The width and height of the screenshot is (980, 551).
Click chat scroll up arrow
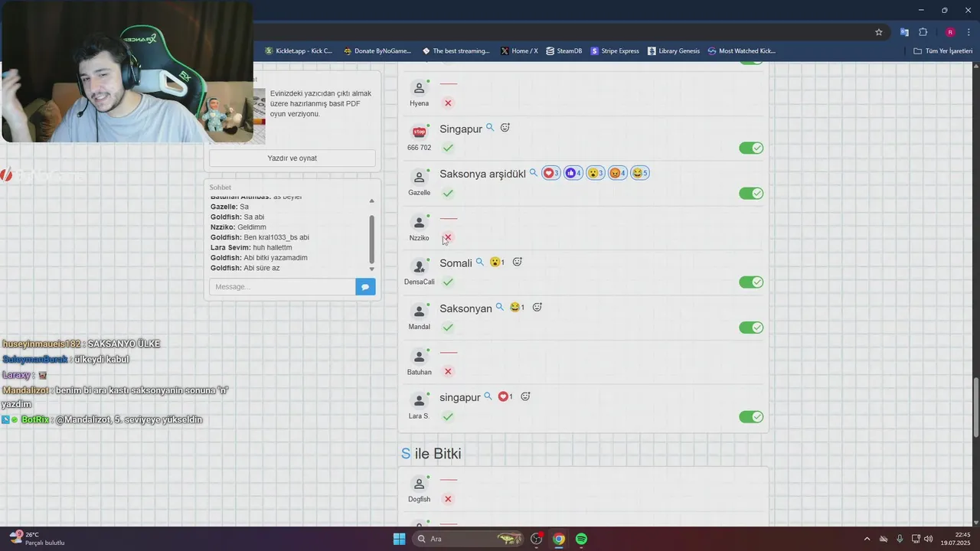(x=372, y=201)
